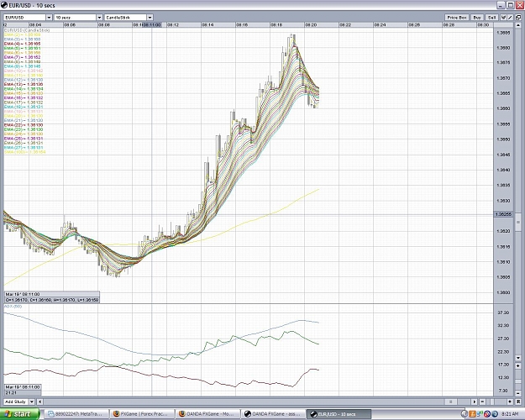Click the 08:11:00 highlighted time marker

point(152,25)
